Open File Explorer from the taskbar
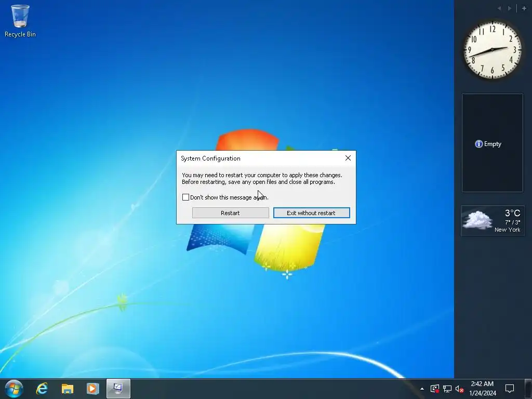This screenshot has height=399, width=532. [68, 389]
